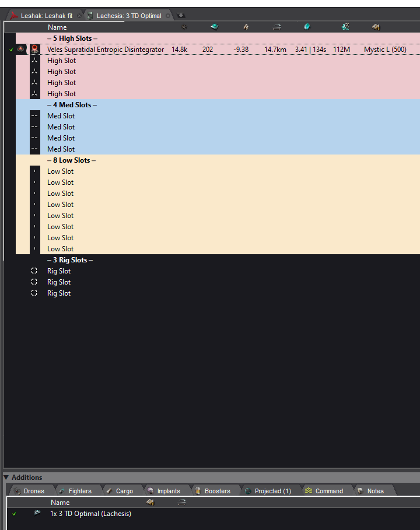Toggle the green checkmark on Veles Disintegrator row
Image resolution: width=420 pixels, height=530 pixels.
11,50
